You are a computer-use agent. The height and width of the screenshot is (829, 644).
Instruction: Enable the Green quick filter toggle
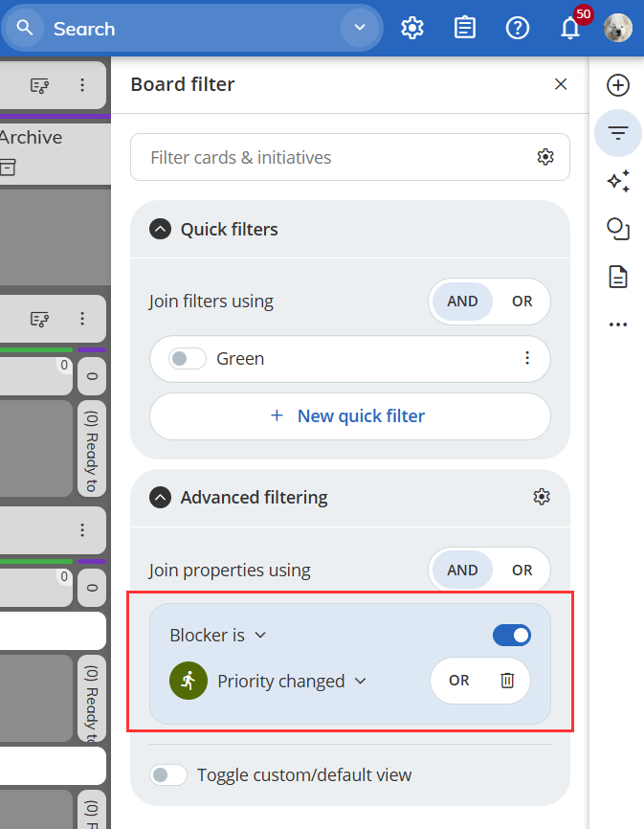coord(188,359)
